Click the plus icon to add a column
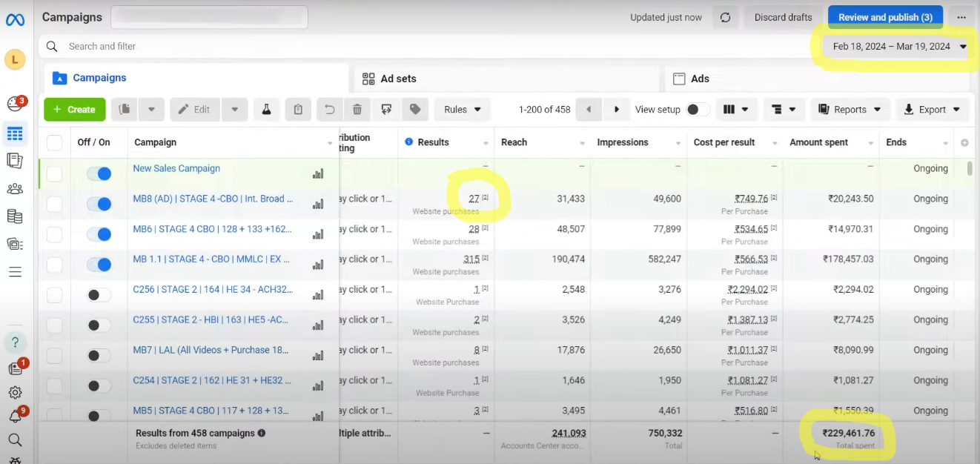This screenshot has width=980, height=464. 964,142
